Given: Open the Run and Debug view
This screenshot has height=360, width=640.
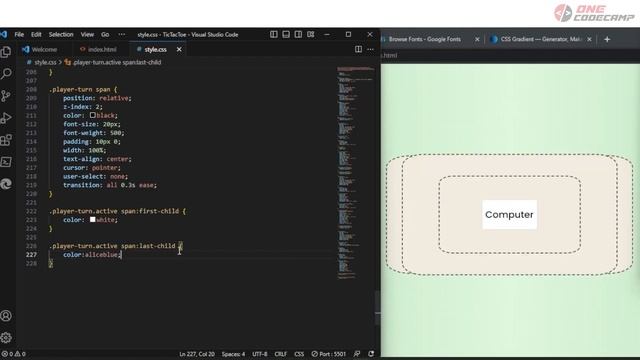Looking at the screenshot, I should 6,118.
